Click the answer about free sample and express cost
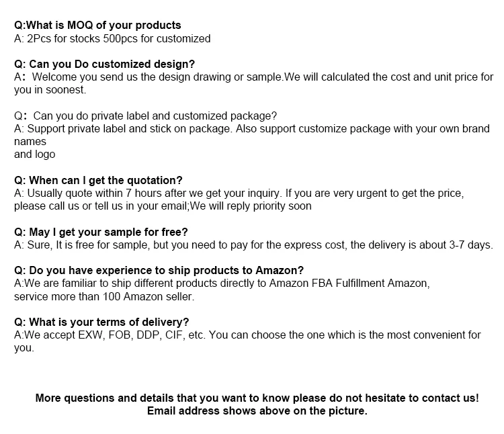 point(253,245)
